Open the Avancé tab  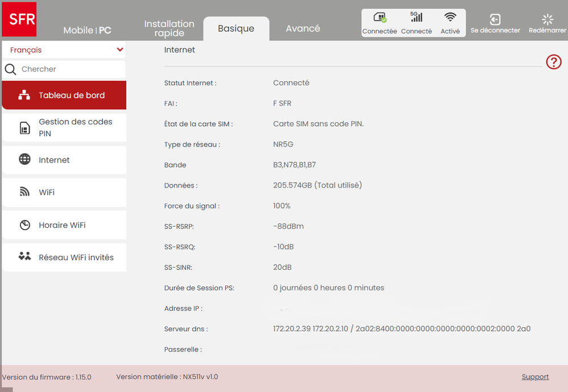click(302, 28)
